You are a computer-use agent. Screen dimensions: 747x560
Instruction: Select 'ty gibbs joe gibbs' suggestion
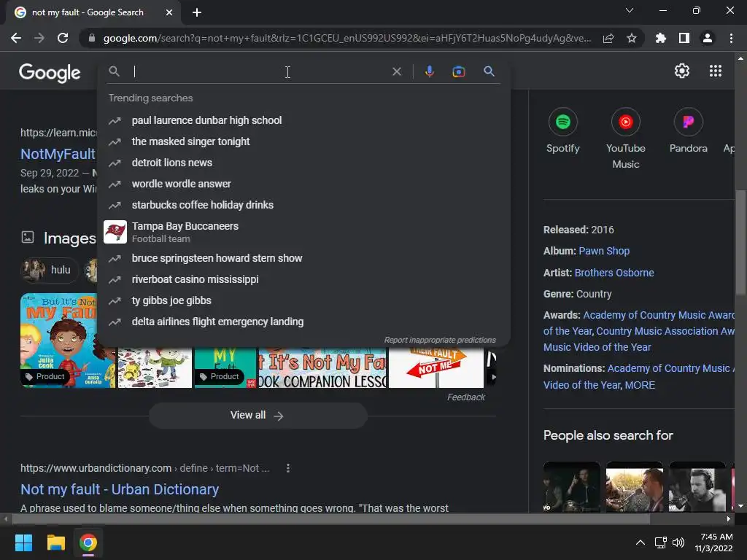tap(303, 300)
